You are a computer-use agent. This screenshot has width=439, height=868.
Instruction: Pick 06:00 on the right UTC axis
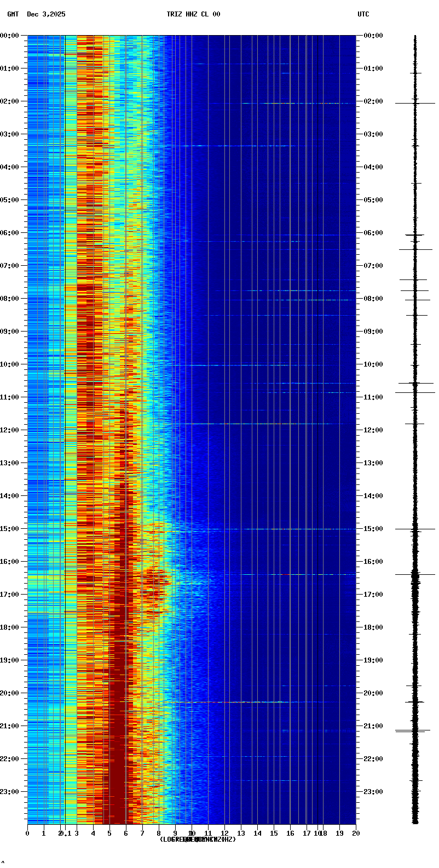click(x=374, y=233)
